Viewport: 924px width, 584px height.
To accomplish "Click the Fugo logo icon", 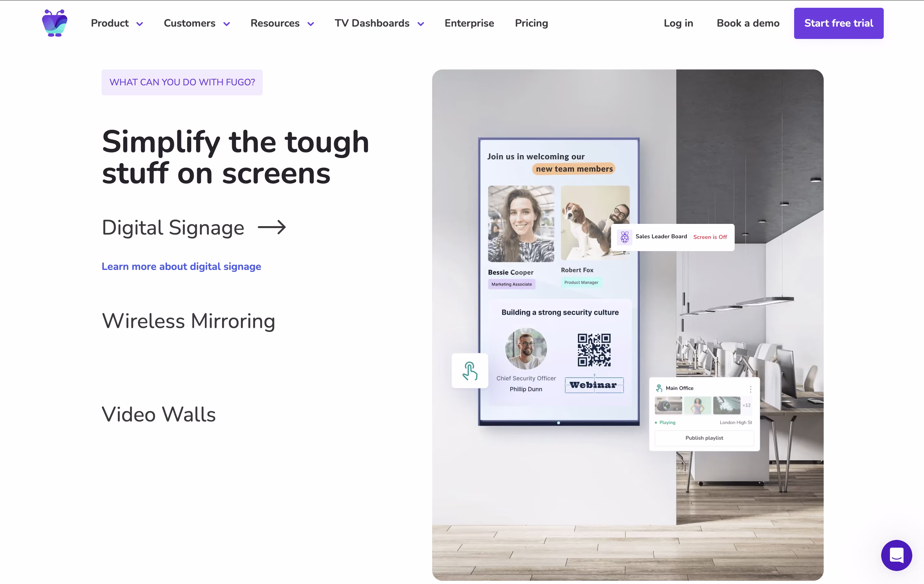I will (x=55, y=23).
